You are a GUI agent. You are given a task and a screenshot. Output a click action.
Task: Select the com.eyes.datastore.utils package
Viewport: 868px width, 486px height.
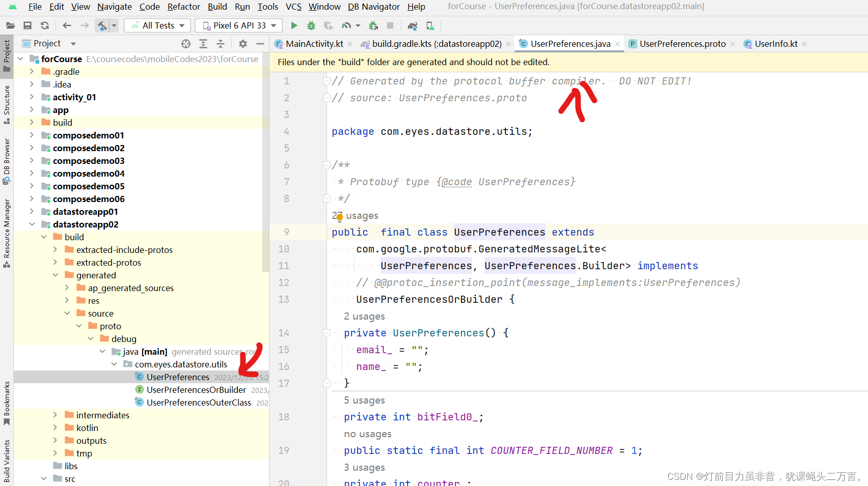coord(181,364)
